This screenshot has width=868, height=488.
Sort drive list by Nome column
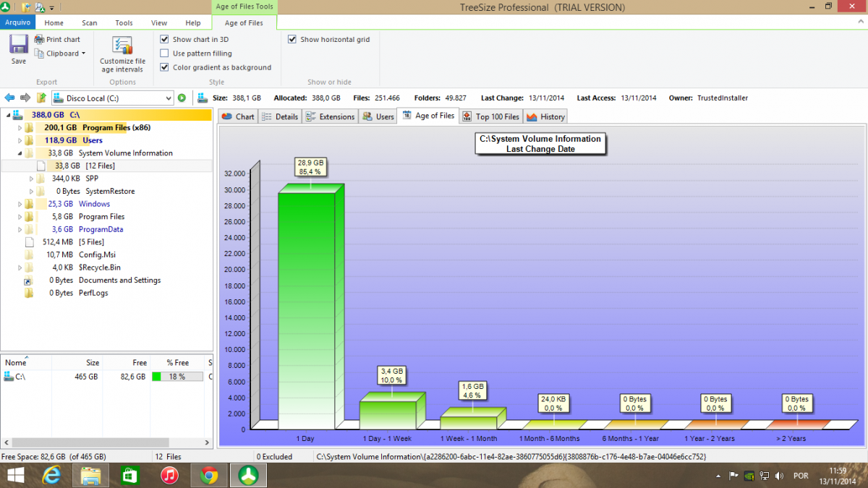[x=25, y=363]
